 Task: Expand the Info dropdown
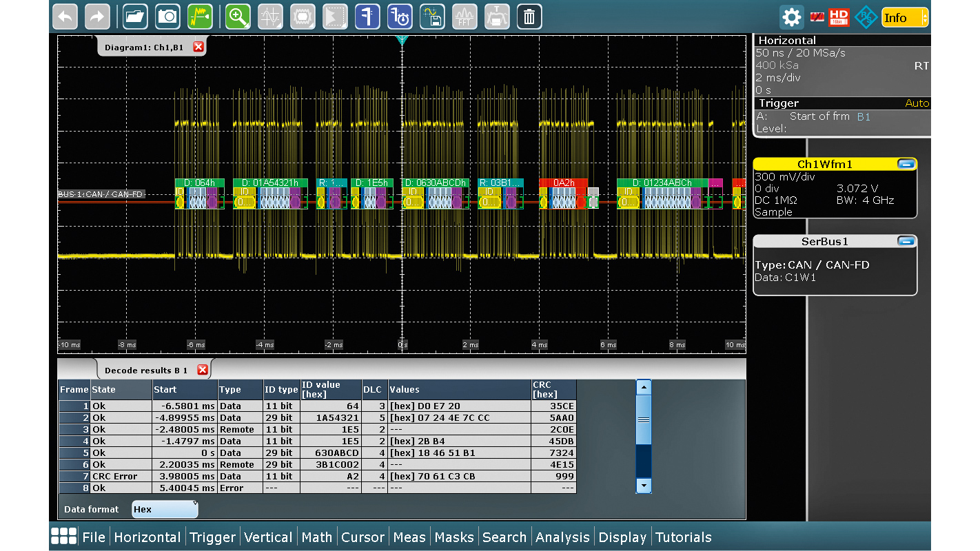pos(904,17)
